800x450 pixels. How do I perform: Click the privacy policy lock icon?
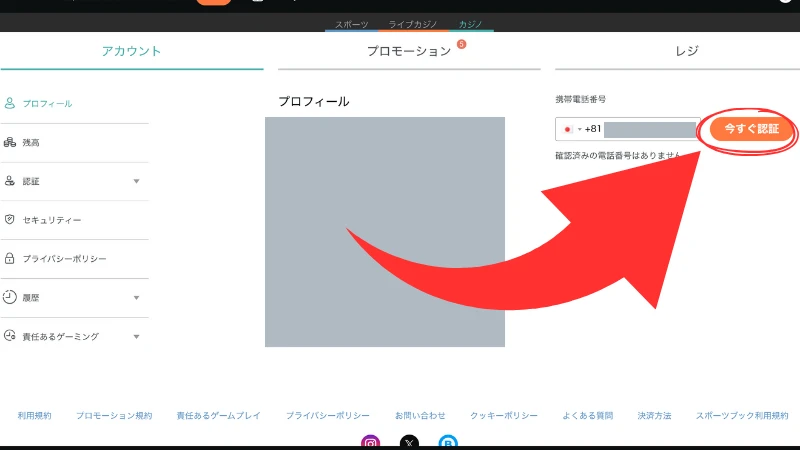10,258
